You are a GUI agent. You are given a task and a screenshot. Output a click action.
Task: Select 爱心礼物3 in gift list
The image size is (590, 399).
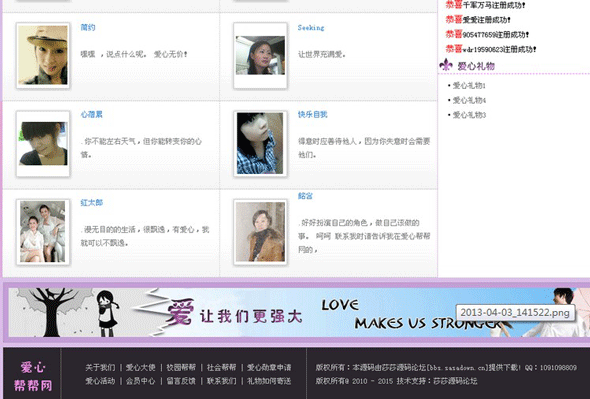click(469, 115)
